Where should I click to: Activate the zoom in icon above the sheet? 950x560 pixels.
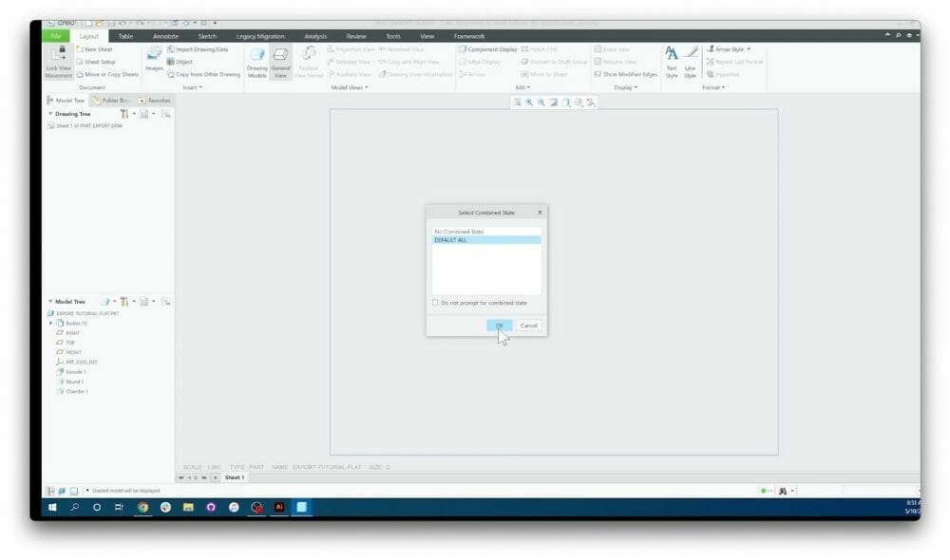(x=527, y=103)
